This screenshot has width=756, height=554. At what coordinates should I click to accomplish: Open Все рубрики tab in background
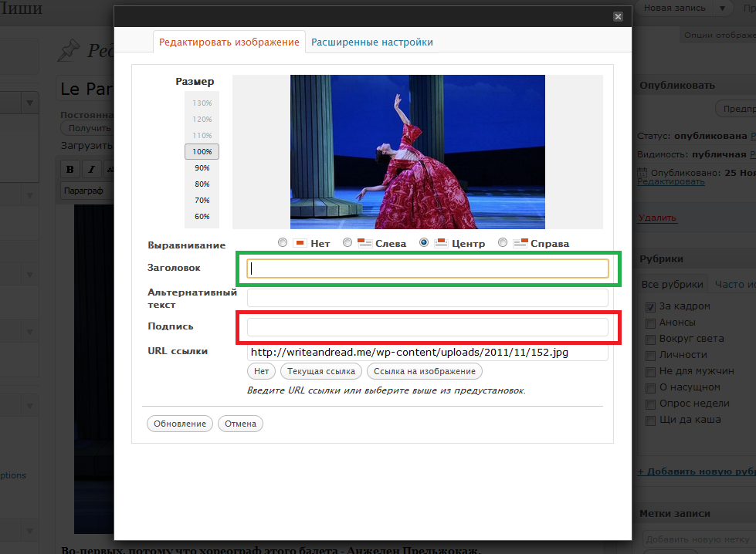[x=672, y=285]
